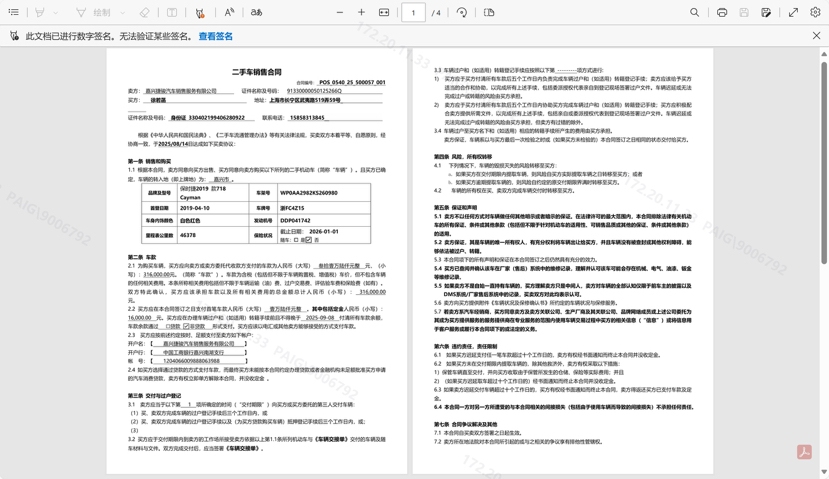
Task: Select the eraser tool
Action: coord(145,13)
